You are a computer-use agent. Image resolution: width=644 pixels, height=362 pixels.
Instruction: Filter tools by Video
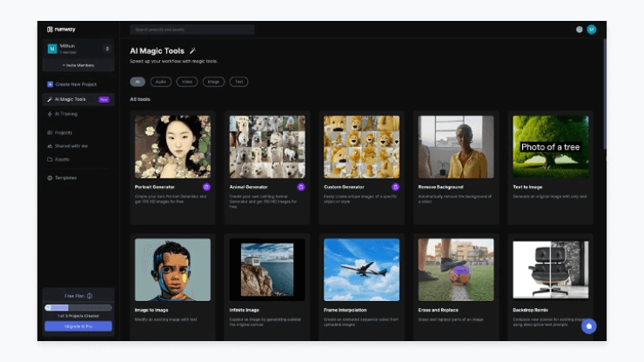pyautogui.click(x=187, y=82)
